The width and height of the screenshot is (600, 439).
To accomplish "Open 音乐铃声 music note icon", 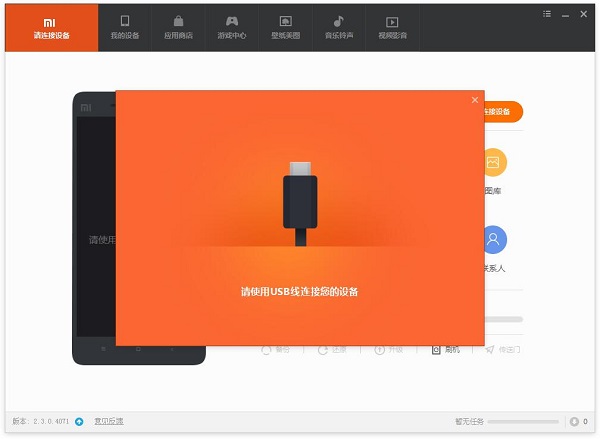I will pos(339,26).
